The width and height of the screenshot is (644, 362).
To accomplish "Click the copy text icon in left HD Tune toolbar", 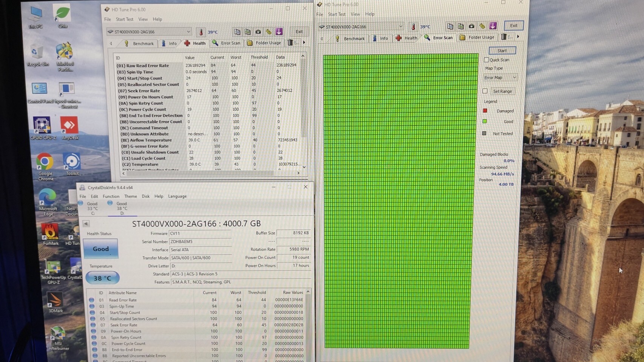I will (237, 32).
